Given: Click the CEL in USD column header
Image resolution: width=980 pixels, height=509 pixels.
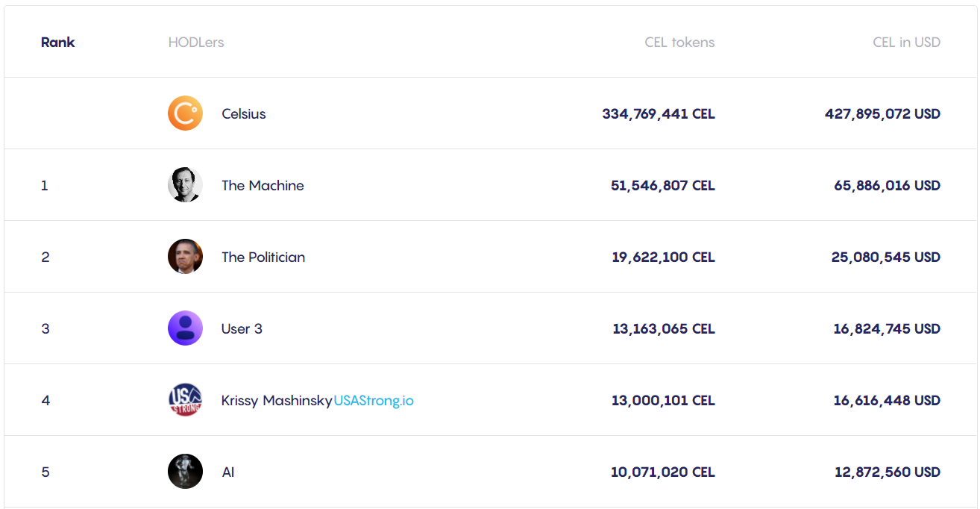Looking at the screenshot, I should point(906,42).
